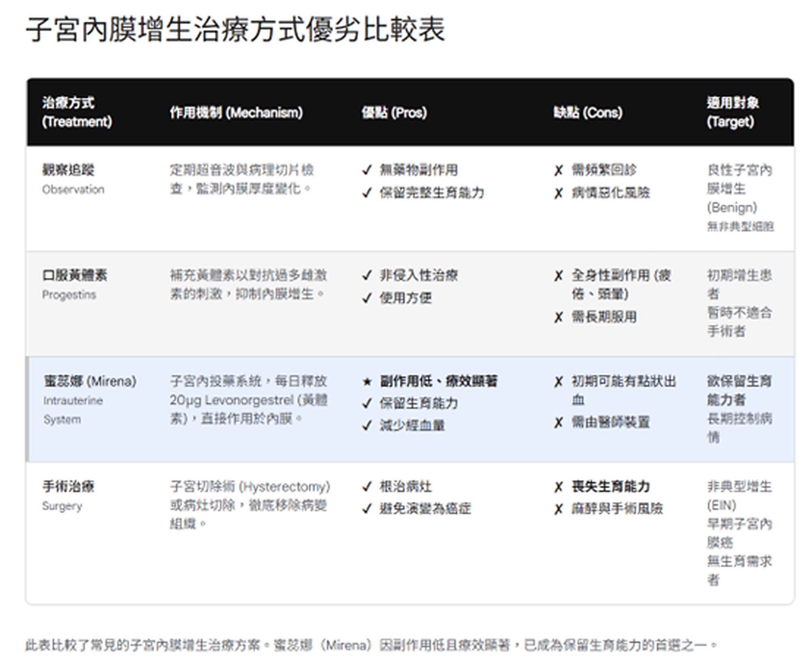Click the 蜜蕊娜 (Mirena) row title

(90, 381)
